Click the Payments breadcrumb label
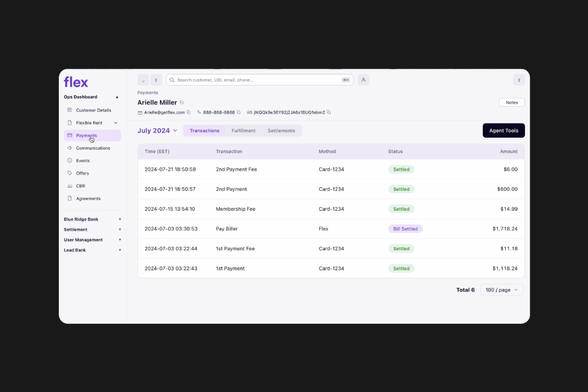The image size is (588, 392). 148,93
